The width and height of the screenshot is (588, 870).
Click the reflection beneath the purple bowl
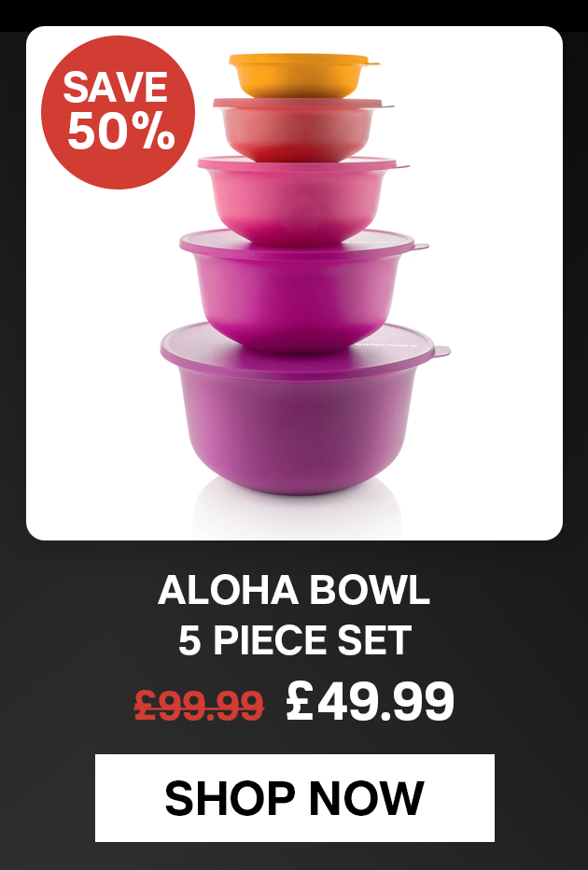pos(298,510)
